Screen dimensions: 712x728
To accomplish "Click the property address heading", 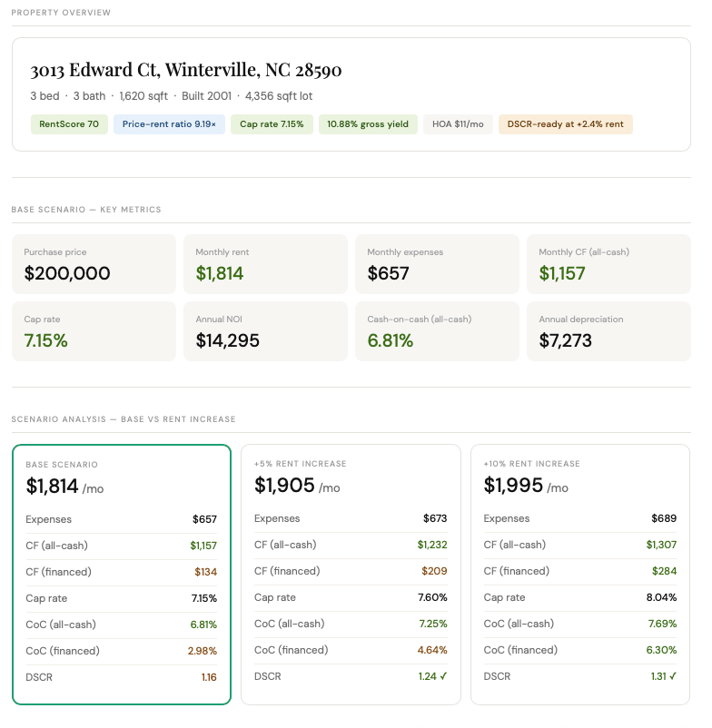I will click(186, 71).
